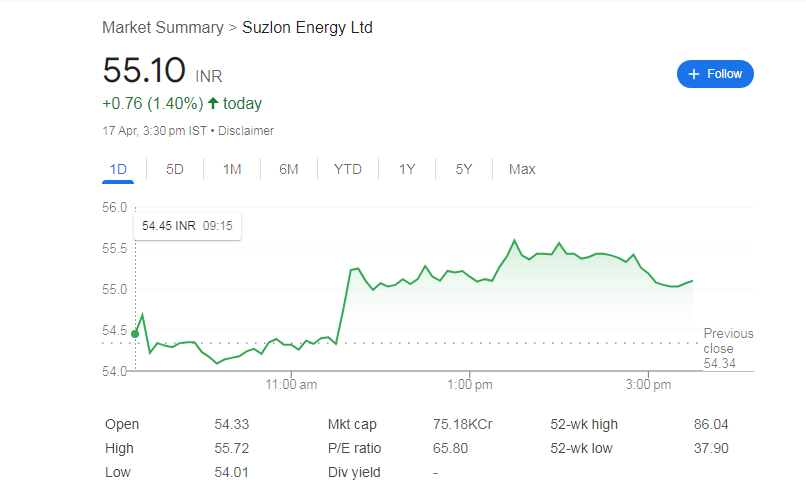Screen dimensions: 806x500
Task: Click the 54.45 INR 09:15 tooltip
Action: (187, 226)
